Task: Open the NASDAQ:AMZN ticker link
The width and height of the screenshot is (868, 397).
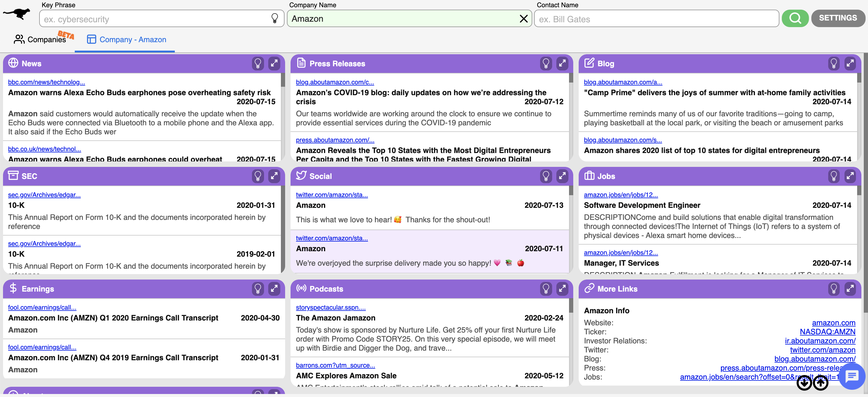Action: 827,332
